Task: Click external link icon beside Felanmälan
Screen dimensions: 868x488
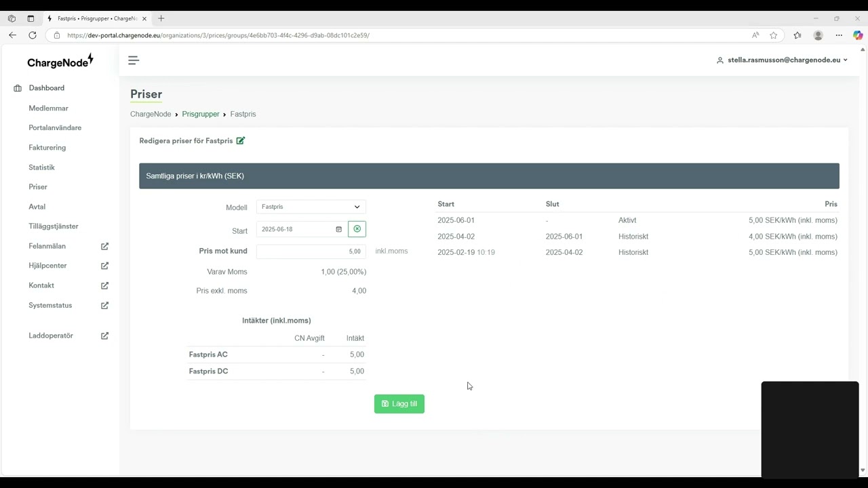Action: tap(104, 246)
